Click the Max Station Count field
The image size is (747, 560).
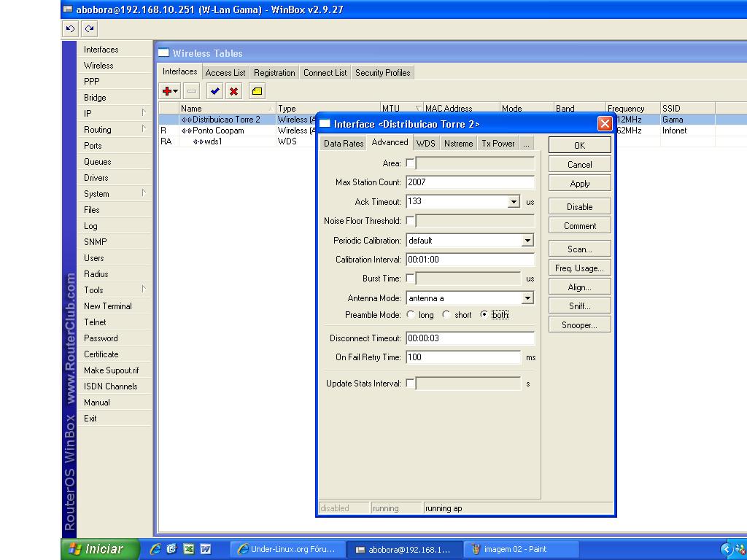(470, 182)
